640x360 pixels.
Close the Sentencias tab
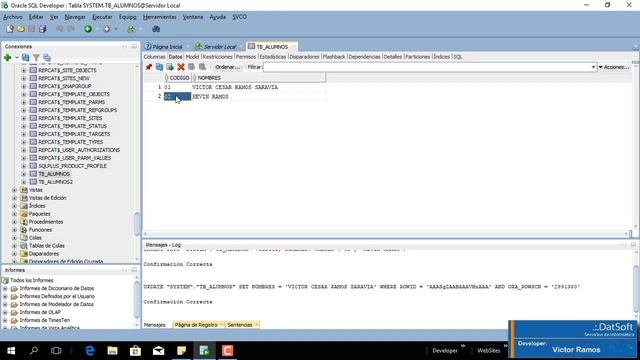click(256, 325)
